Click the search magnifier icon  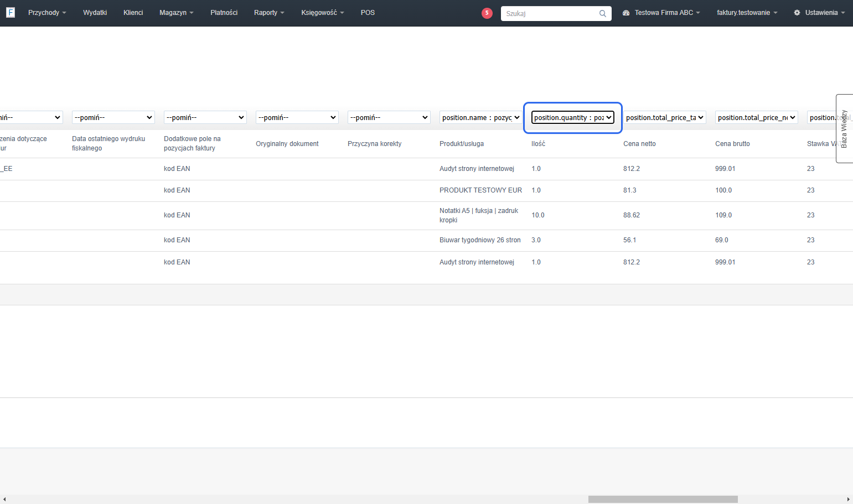click(603, 13)
